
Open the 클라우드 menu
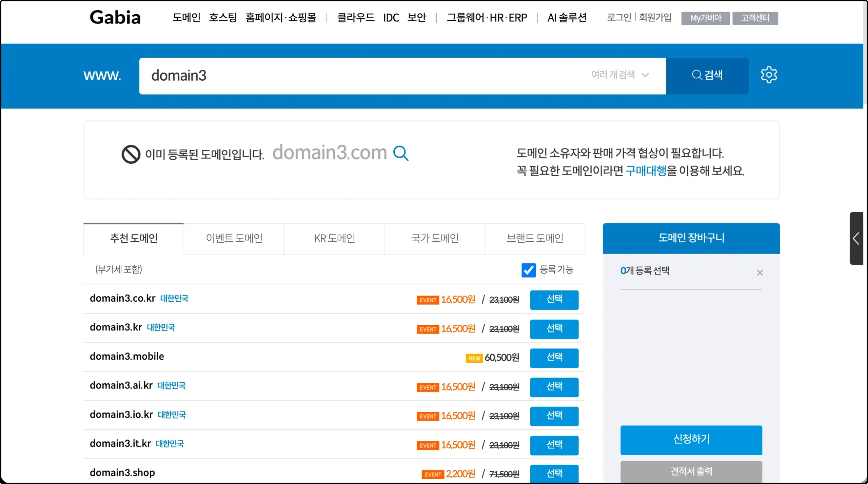click(355, 17)
